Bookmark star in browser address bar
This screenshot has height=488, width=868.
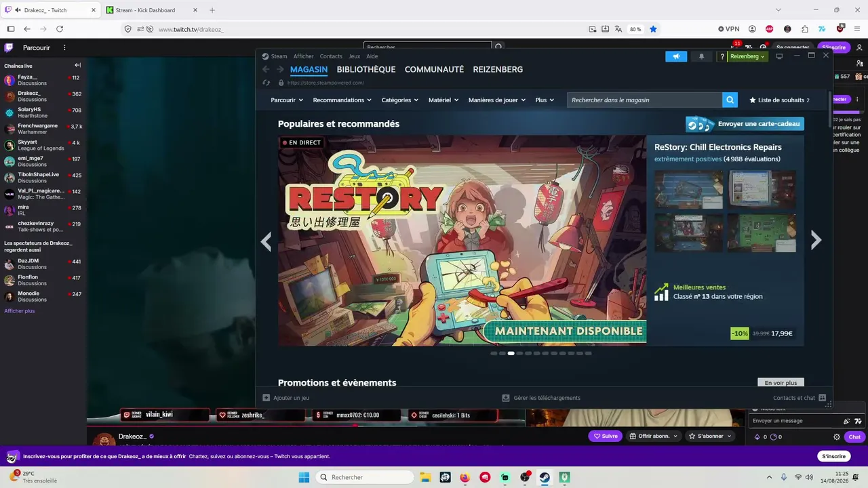pos(653,29)
